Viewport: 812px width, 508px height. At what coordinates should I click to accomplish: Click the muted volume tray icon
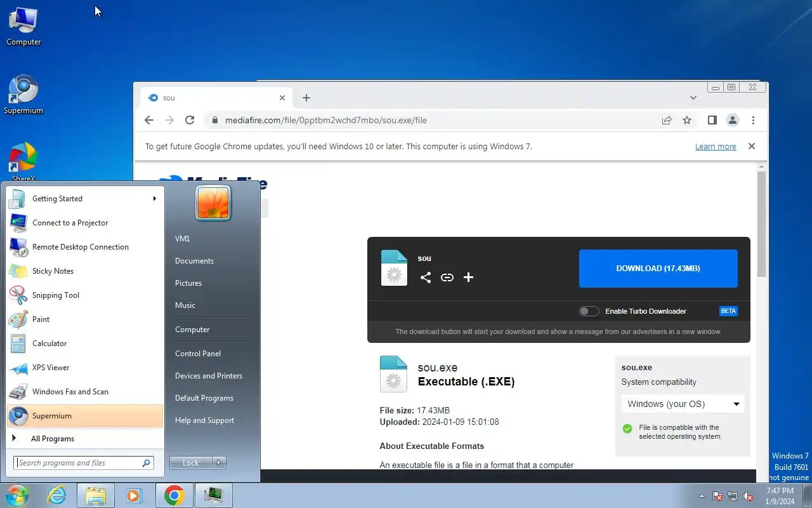[748, 496]
